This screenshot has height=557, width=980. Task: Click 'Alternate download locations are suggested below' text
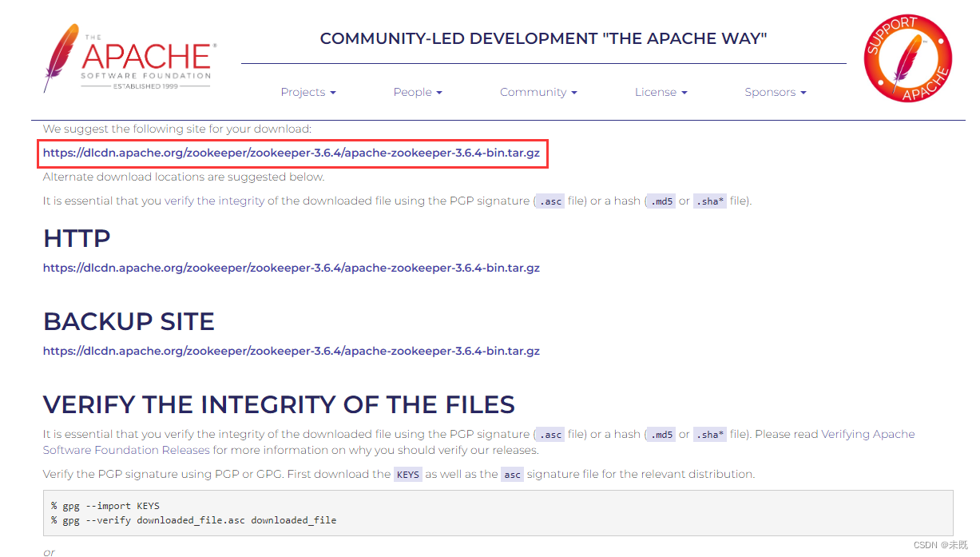pyautogui.click(x=184, y=177)
